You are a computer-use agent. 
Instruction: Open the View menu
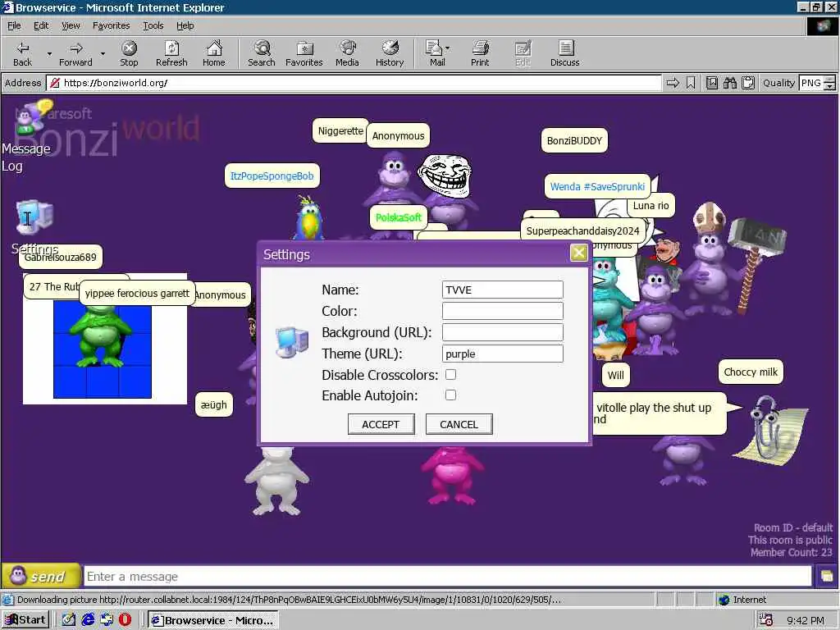coord(71,25)
